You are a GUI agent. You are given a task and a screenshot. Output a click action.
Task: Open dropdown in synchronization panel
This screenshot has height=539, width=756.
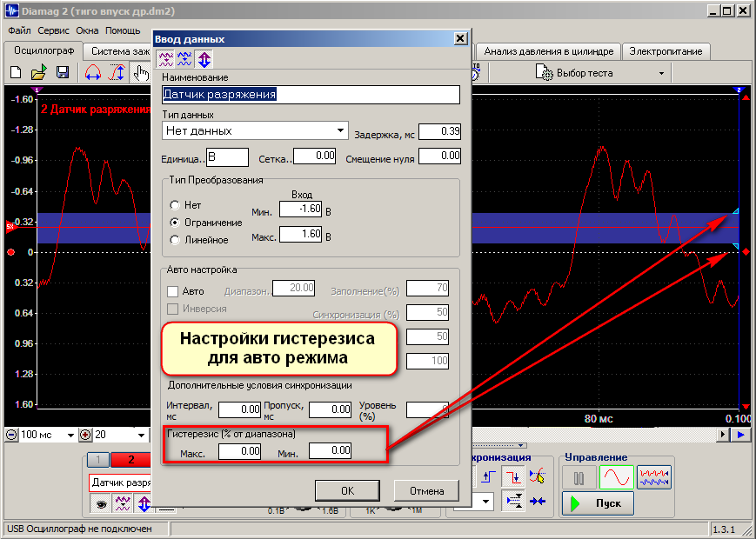pos(485,502)
